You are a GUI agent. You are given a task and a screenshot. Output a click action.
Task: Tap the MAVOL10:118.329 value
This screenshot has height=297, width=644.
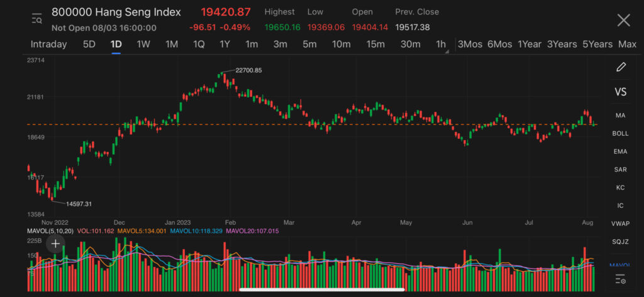pos(196,231)
